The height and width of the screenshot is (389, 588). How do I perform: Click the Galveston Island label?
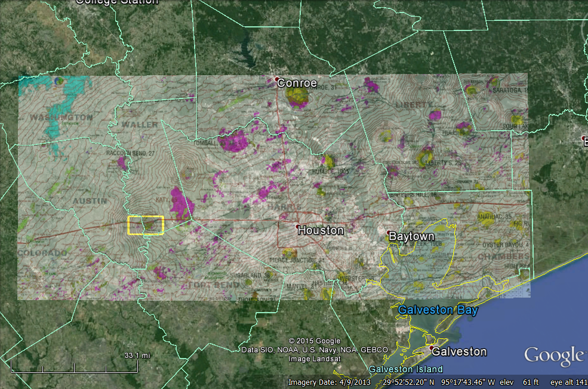coord(406,369)
